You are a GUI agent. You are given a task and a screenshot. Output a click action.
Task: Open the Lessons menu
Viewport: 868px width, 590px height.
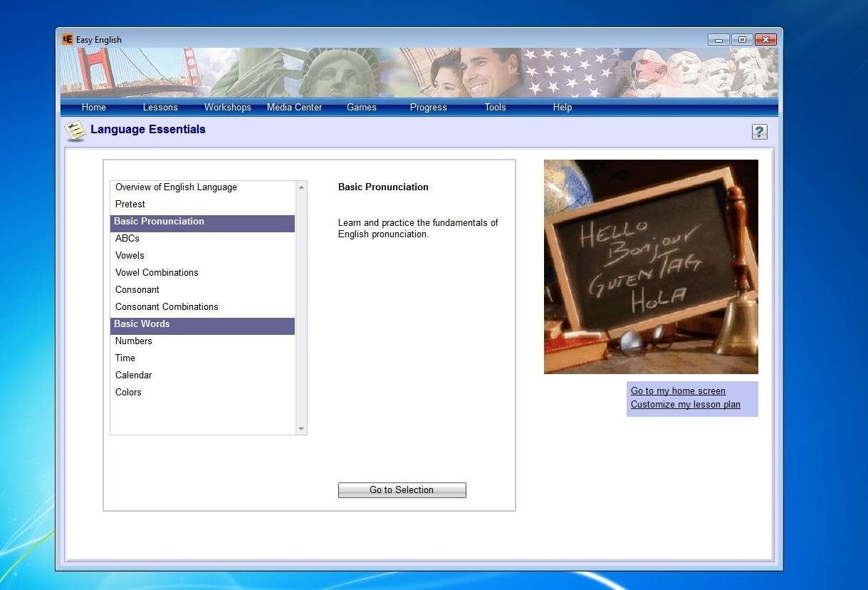click(160, 108)
